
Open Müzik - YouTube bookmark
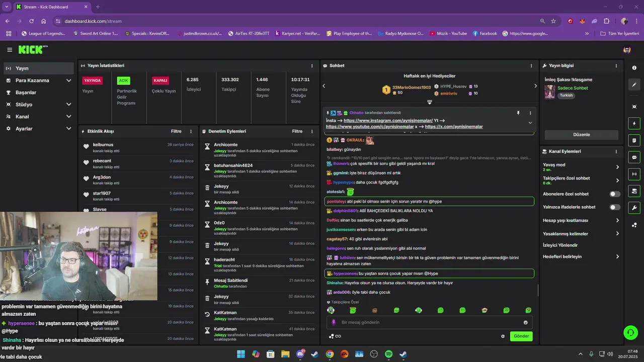pyautogui.click(x=449, y=34)
